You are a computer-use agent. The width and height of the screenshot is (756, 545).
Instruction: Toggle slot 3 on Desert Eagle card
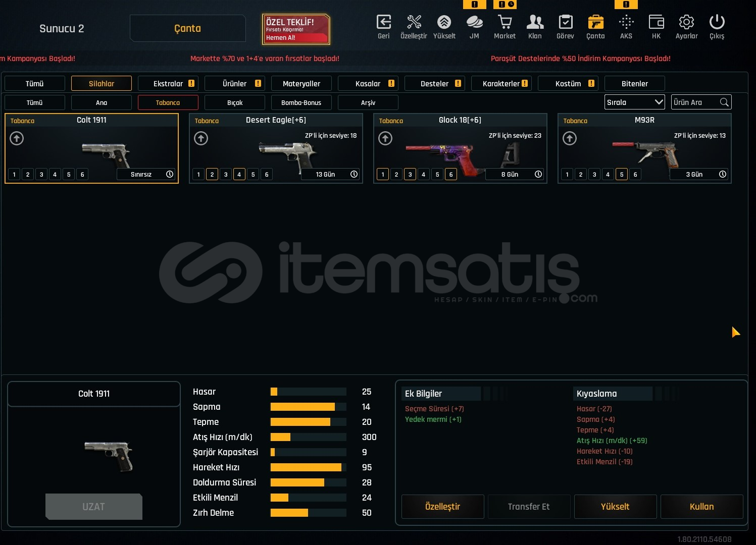pos(226,175)
